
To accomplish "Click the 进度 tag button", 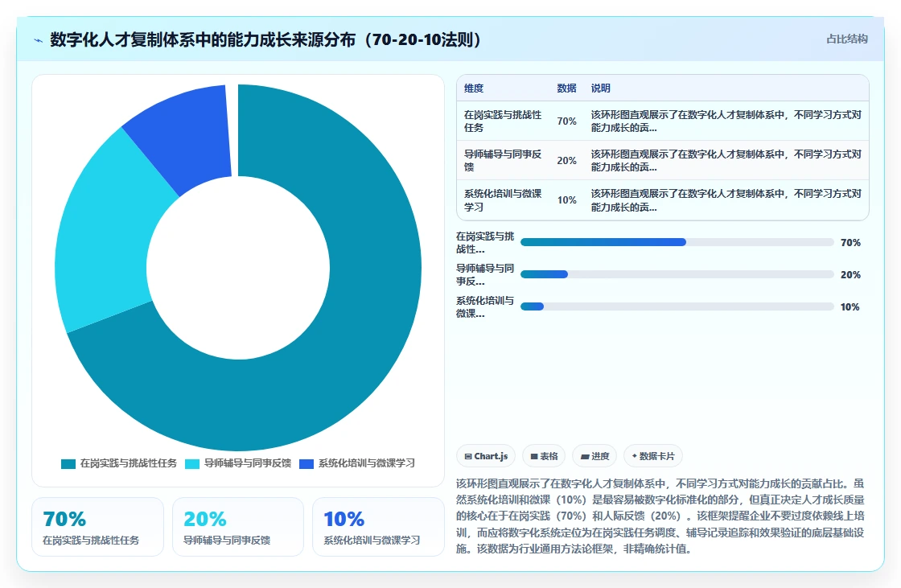I will (x=594, y=456).
